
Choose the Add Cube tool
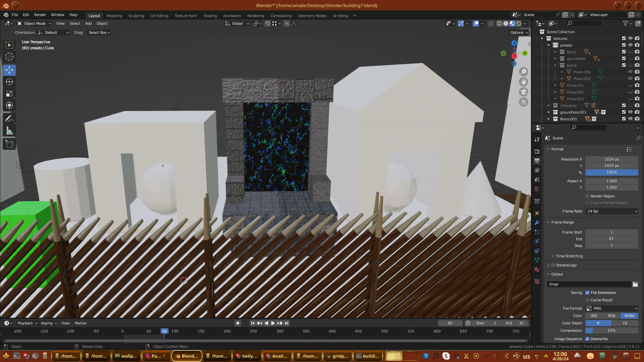(x=9, y=144)
